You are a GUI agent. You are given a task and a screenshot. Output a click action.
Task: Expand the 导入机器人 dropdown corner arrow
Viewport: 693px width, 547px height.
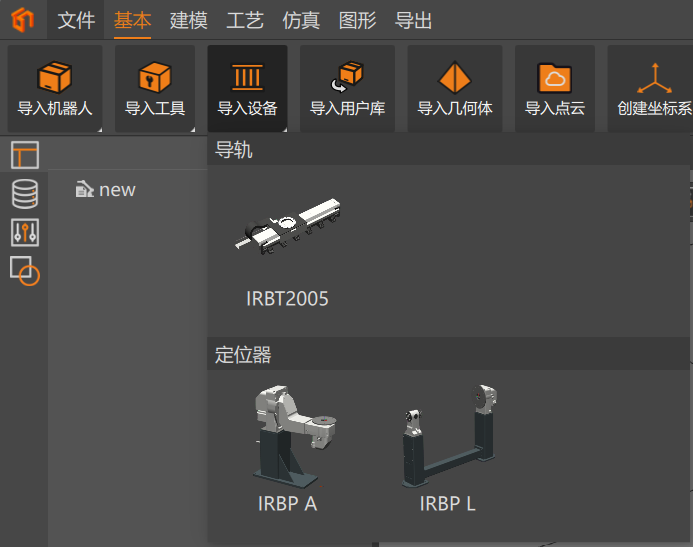[100, 129]
